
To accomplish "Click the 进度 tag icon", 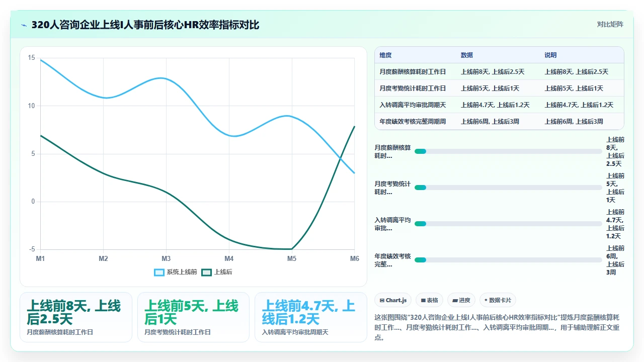I will click(x=455, y=300).
